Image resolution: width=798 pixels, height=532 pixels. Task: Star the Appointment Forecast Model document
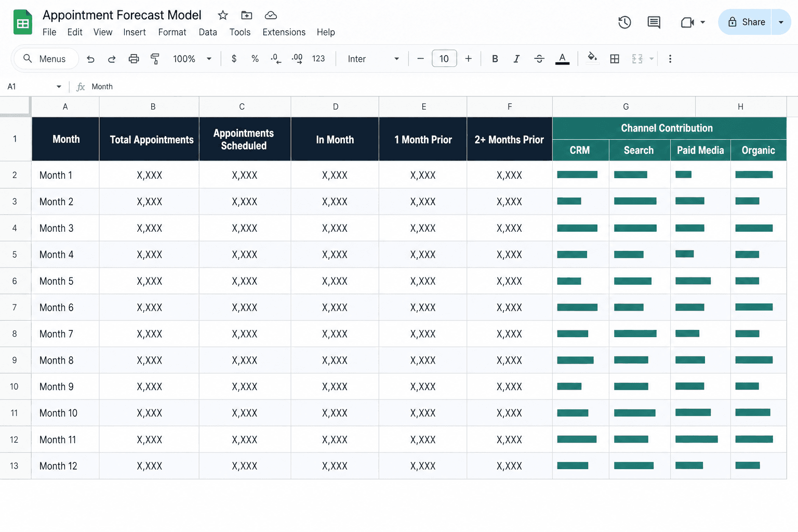pyautogui.click(x=223, y=15)
